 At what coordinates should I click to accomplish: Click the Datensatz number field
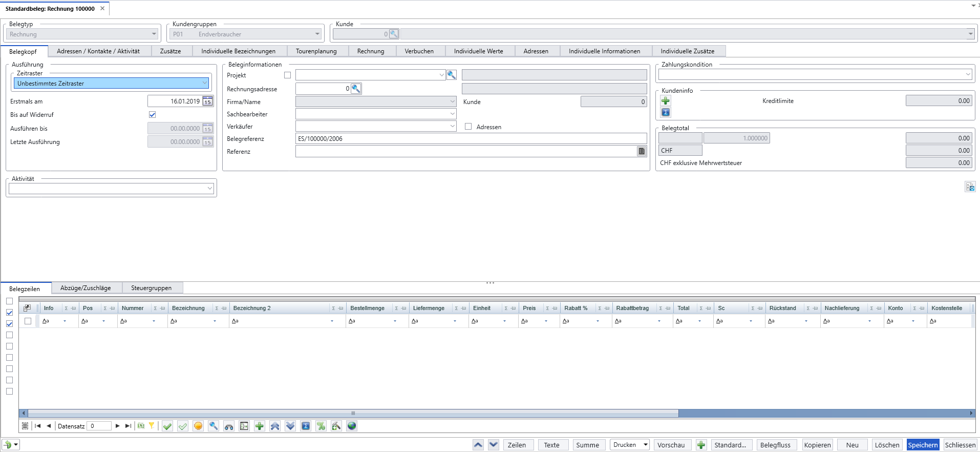(99, 426)
